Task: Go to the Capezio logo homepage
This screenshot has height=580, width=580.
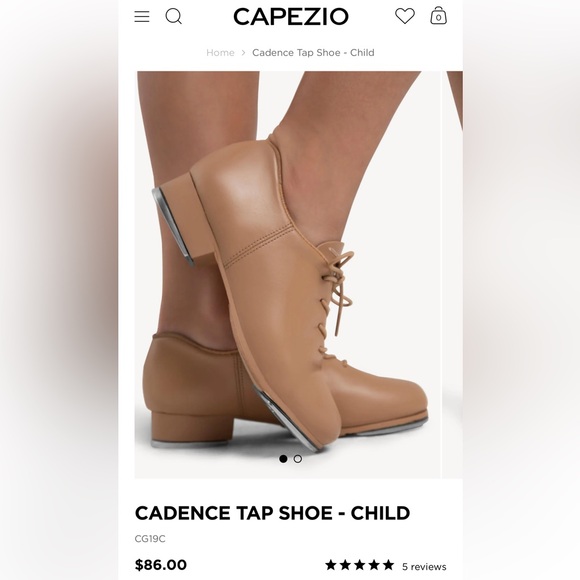Action: tap(291, 17)
